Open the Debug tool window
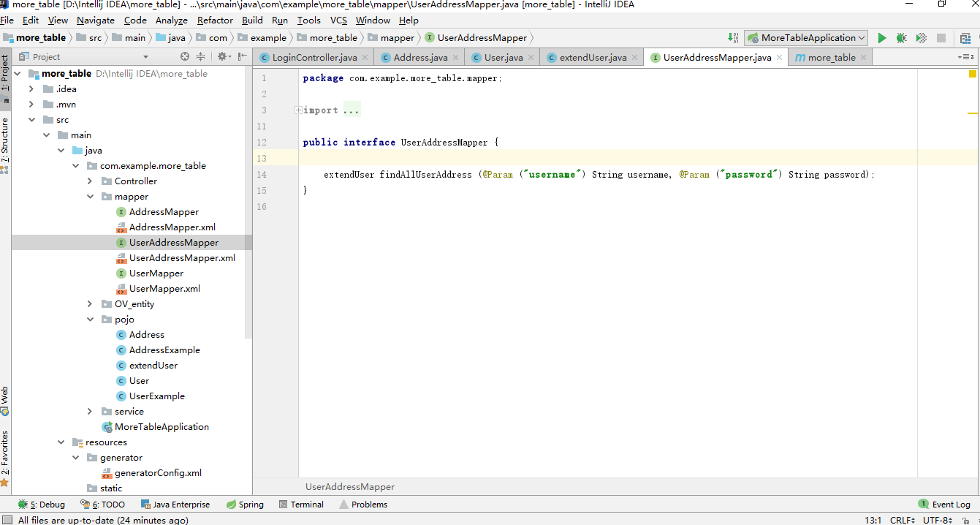This screenshot has height=525, width=980. (x=42, y=505)
